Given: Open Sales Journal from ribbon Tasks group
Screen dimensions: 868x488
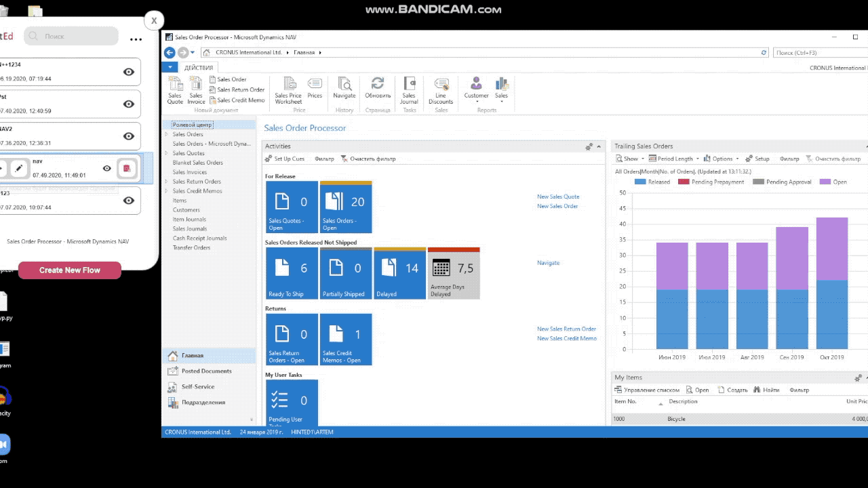Looking at the screenshot, I should (409, 90).
